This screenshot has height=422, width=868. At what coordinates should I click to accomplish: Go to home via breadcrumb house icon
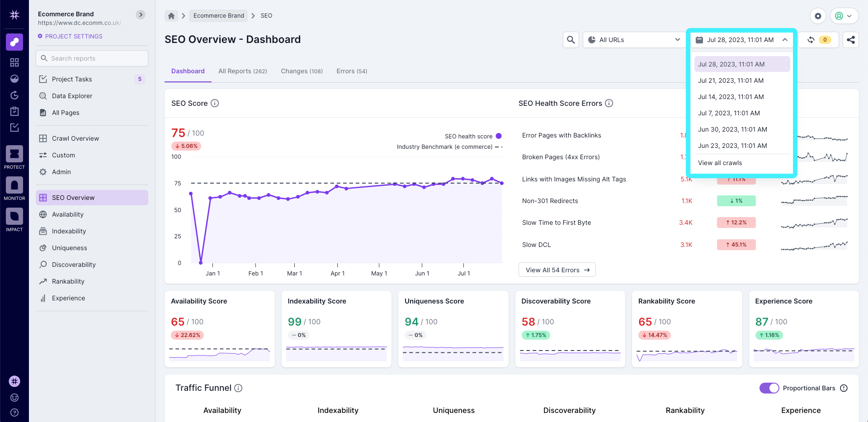[x=171, y=16]
